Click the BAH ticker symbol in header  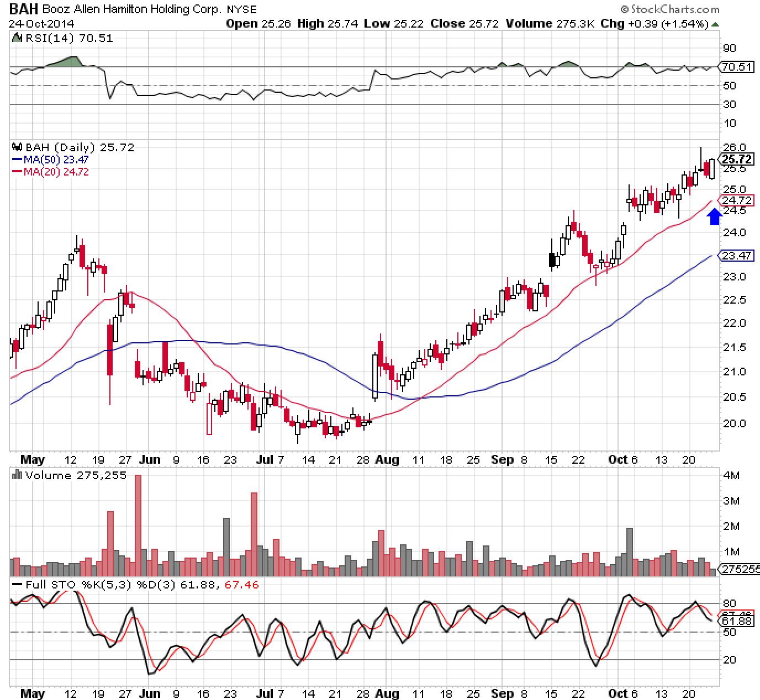[x=23, y=9]
